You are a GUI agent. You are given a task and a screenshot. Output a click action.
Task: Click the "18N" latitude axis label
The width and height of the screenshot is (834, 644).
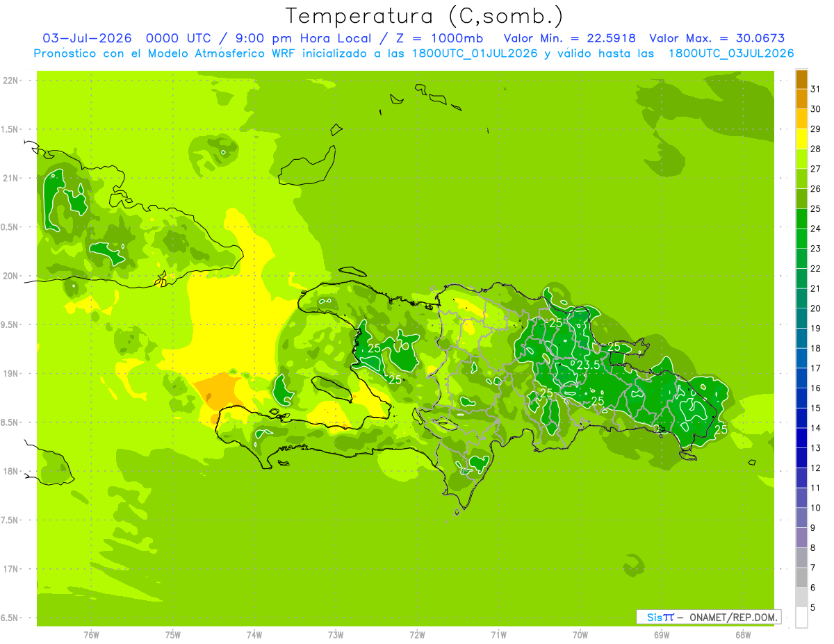[x=10, y=471]
